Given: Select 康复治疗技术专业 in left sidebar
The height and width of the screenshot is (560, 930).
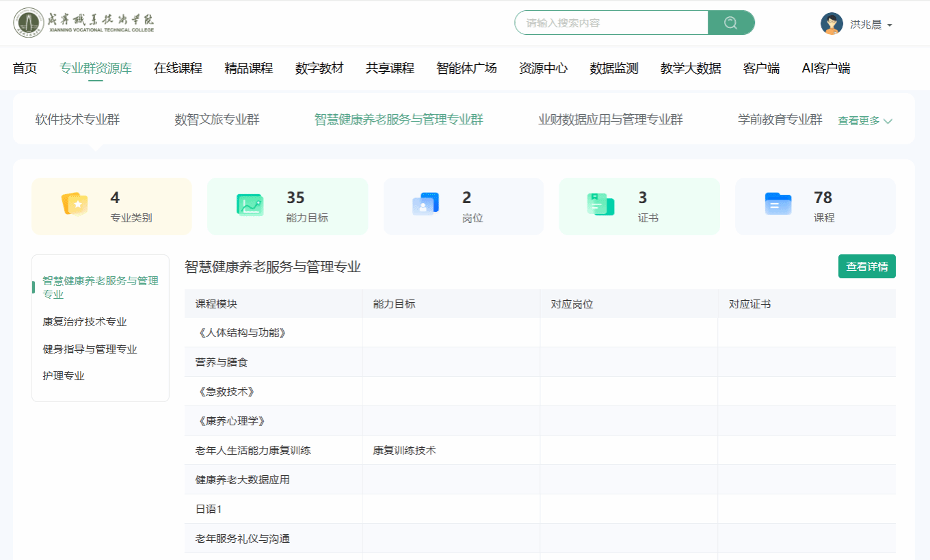Looking at the screenshot, I should 85,322.
